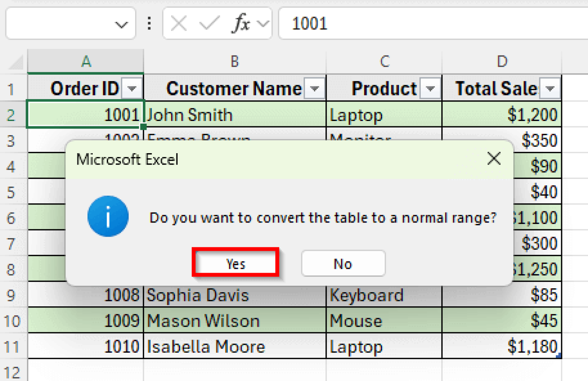Open the Name Box dropdown
Image resolution: width=588 pixels, height=381 pixels.
122,24
